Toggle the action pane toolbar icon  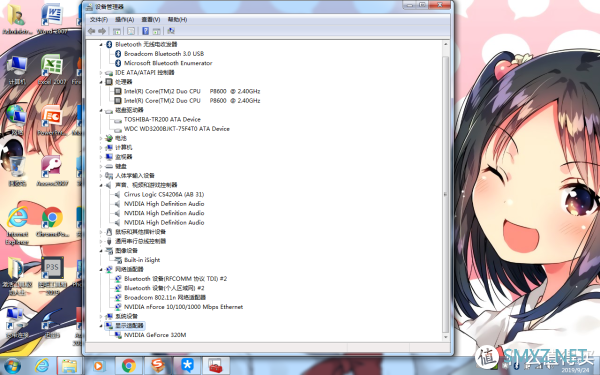click(157, 31)
